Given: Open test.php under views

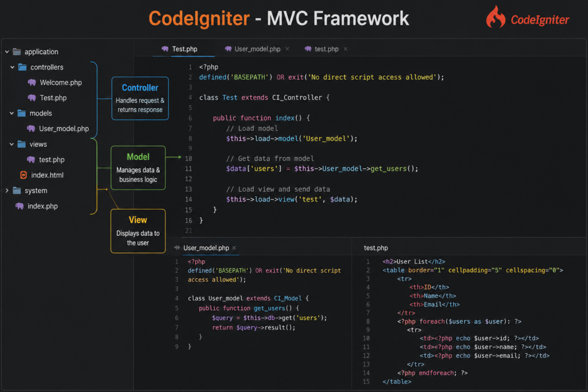Looking at the screenshot, I should 52,160.
